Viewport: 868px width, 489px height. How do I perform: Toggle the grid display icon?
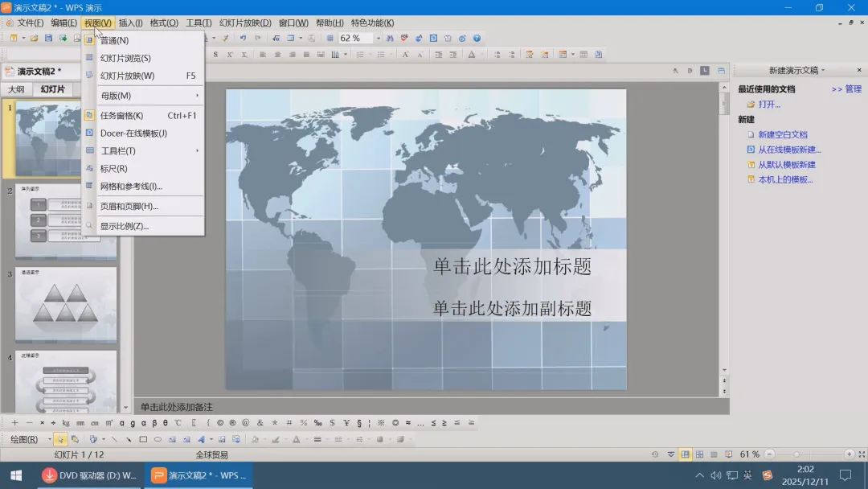(330, 39)
